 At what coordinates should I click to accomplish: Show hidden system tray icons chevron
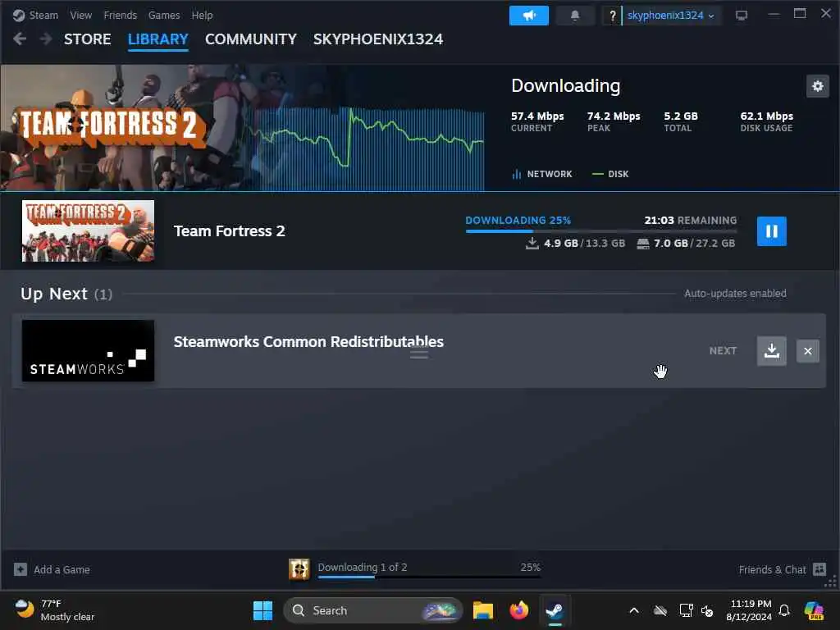coord(634,610)
